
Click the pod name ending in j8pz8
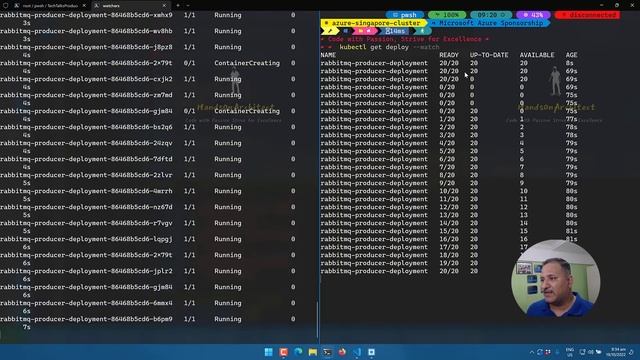86,47
